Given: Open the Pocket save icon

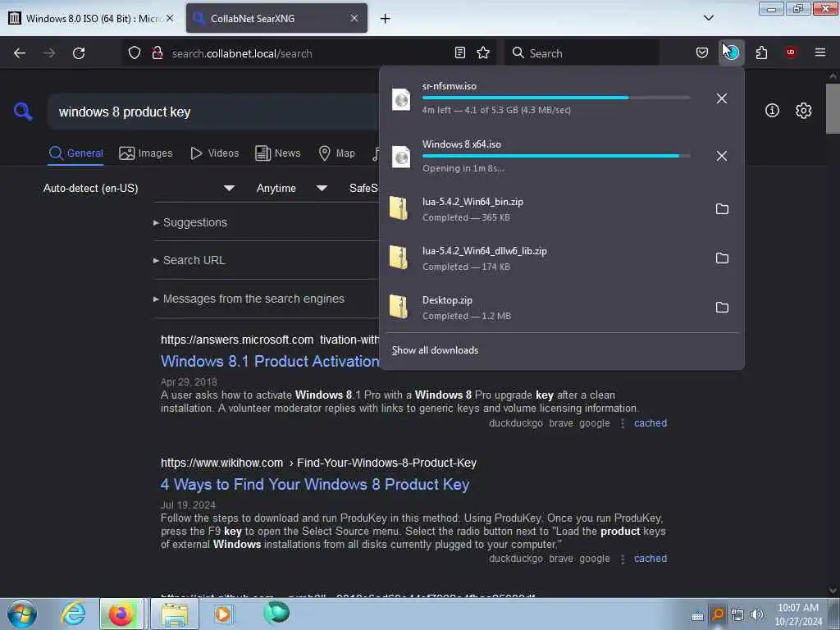Looking at the screenshot, I should [x=702, y=52].
